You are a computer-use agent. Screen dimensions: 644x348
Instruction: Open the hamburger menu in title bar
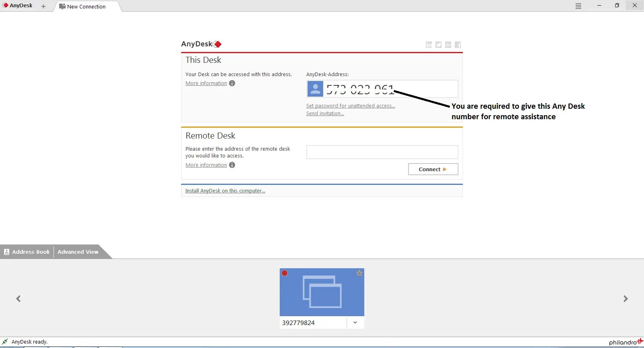[578, 6]
